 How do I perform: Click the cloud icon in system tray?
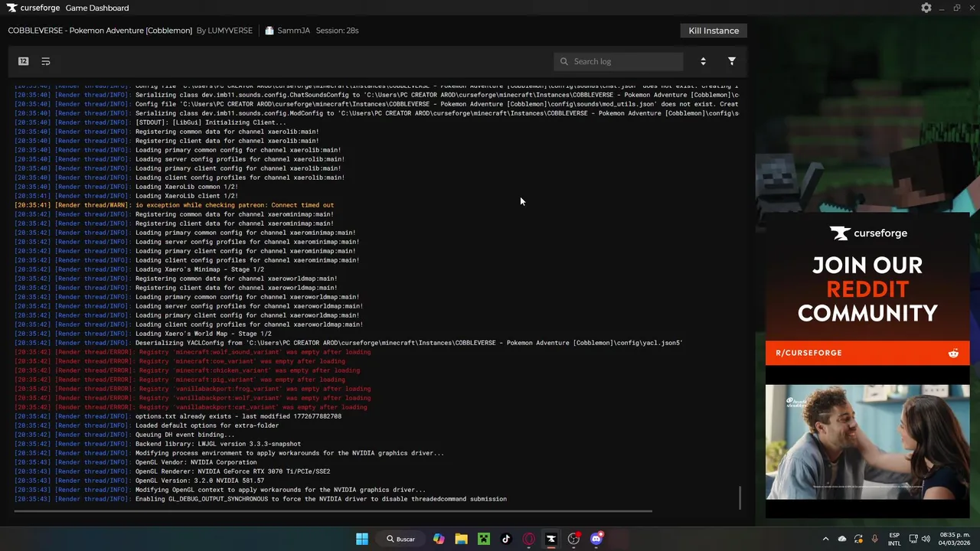pos(842,539)
